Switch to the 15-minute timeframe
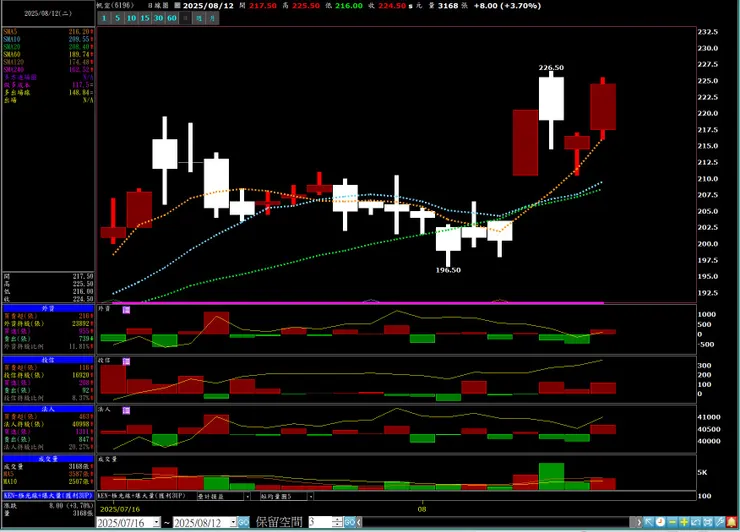The width and height of the screenshot is (740, 532). point(145,18)
